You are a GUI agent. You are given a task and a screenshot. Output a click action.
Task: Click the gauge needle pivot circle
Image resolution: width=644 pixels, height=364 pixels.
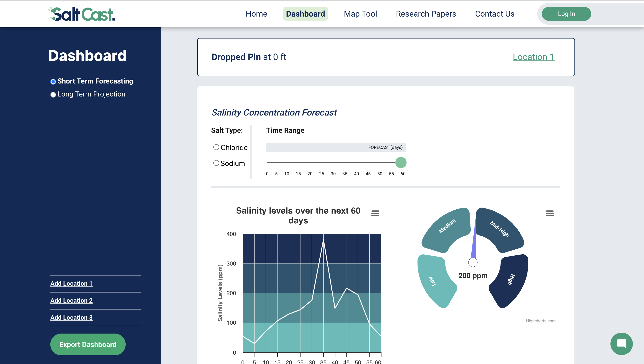[473, 262]
